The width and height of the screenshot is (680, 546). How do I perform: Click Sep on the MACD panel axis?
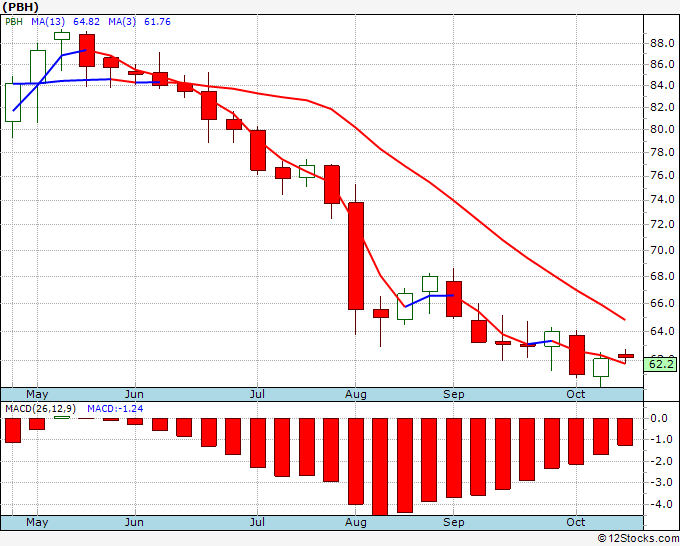pos(454,522)
